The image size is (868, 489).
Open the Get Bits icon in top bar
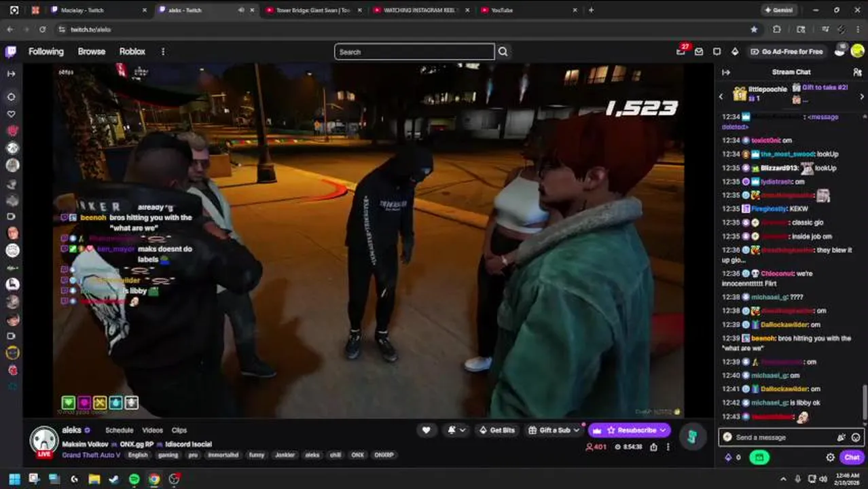735,52
